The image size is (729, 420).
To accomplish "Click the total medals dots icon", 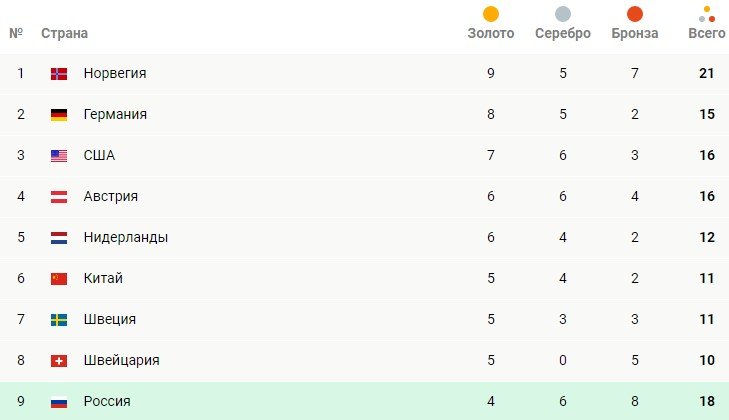I will pyautogui.click(x=707, y=14).
